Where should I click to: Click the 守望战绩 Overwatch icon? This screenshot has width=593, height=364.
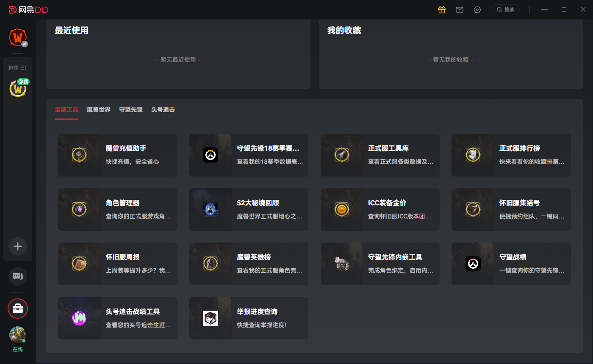coord(473,264)
